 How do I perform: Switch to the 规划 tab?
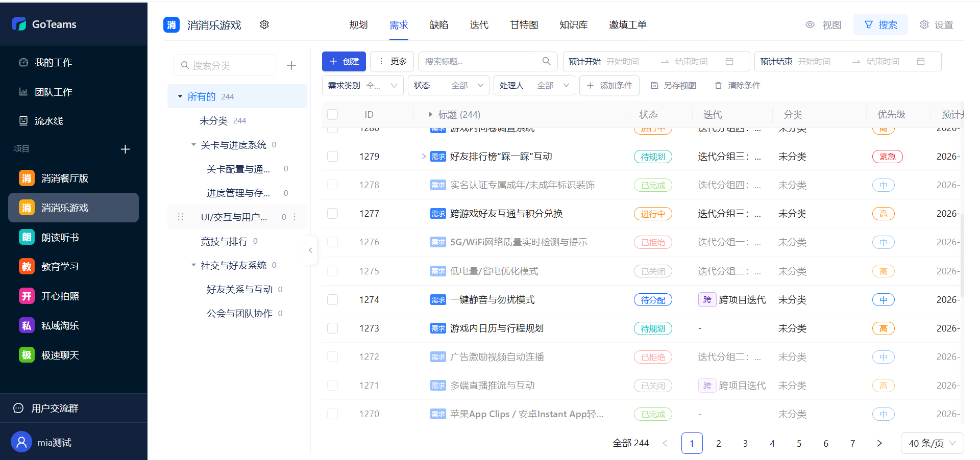358,24
